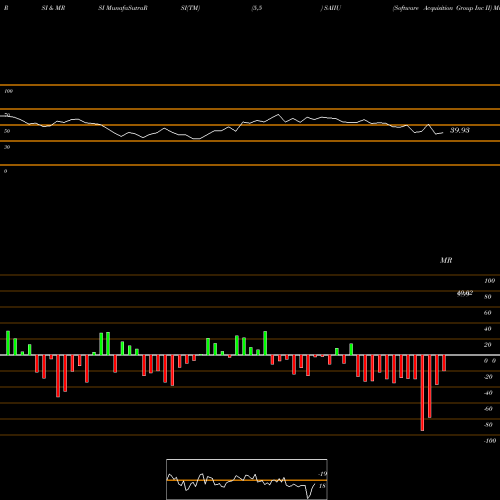Click the 100 label on RSI axis
Image resolution: width=500 pixels, height=500 pixels.
9,91
